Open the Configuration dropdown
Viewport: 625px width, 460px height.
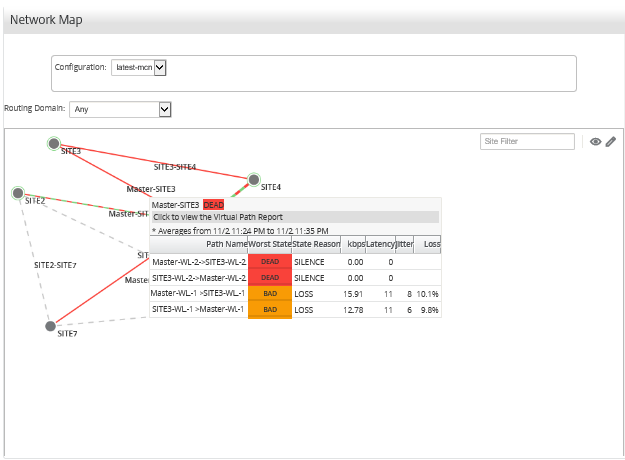tap(139, 67)
